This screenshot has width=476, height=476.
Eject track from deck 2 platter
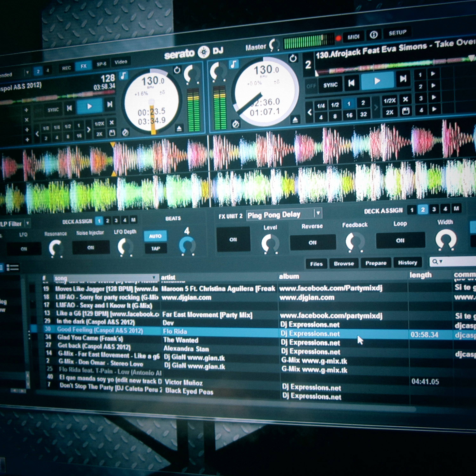[295, 120]
